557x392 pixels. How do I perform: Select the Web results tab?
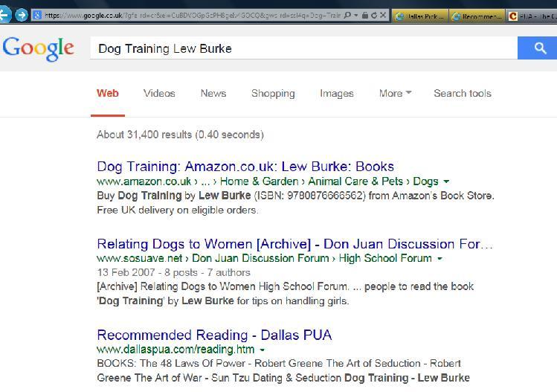click(108, 94)
